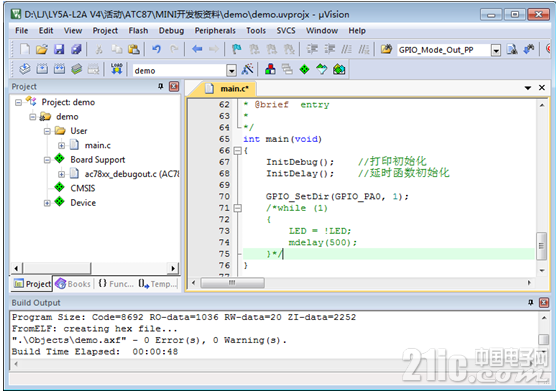Open the Flash menu
The width and height of the screenshot is (556, 391).
138,30
